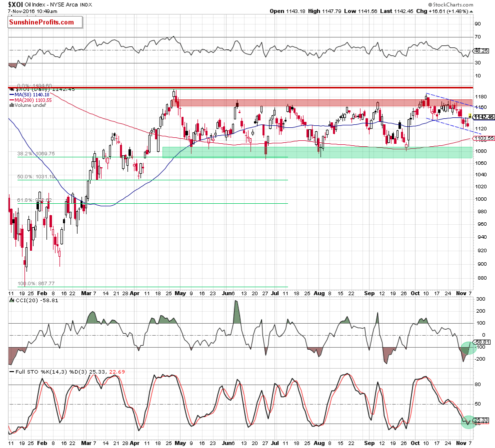
Task: Click the 61.8% Fibonacci retracement label
Action: pos(34,200)
